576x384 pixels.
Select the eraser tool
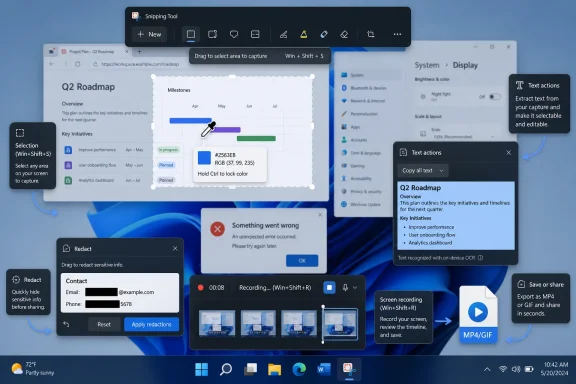(344, 35)
